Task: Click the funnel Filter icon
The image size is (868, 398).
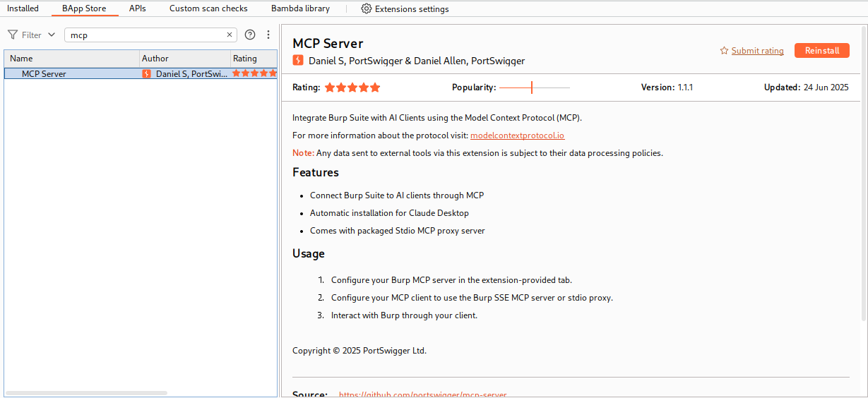Action: pyautogui.click(x=12, y=35)
